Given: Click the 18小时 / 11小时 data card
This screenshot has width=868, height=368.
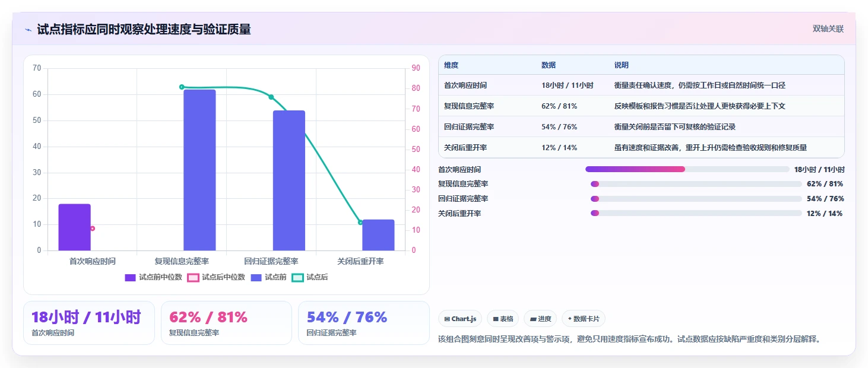Looking at the screenshot, I should (x=89, y=323).
